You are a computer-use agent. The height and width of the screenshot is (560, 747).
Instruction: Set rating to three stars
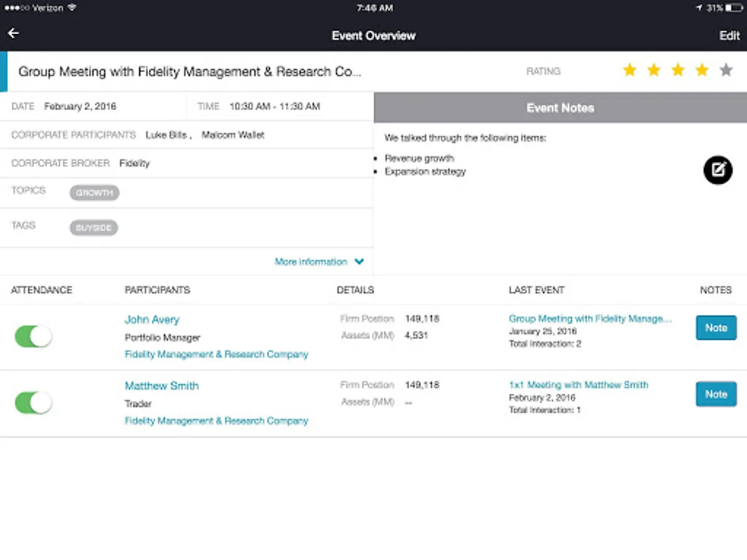[x=678, y=70]
